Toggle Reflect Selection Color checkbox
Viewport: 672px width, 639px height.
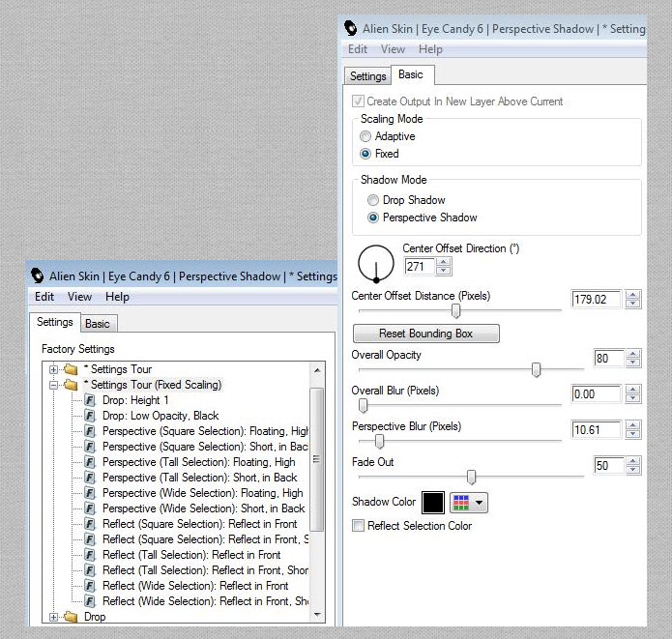click(358, 526)
